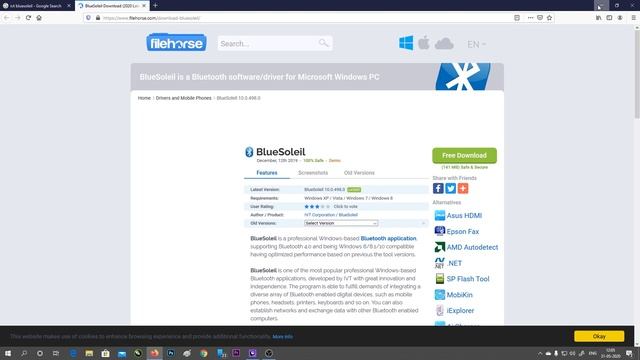This screenshot has width=640, height=360.
Task: Open IVT Corporation / BlueSoleil author link
Action: point(331,215)
